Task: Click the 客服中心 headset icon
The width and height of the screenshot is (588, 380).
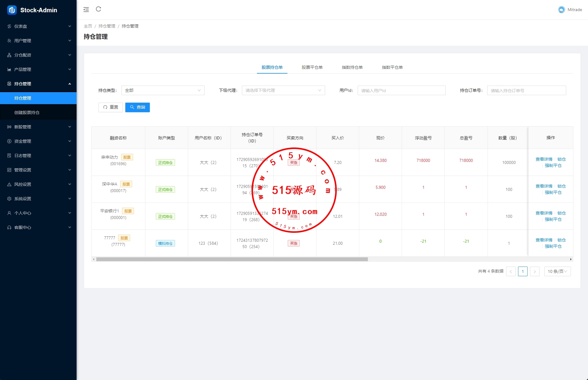Action: click(9, 227)
